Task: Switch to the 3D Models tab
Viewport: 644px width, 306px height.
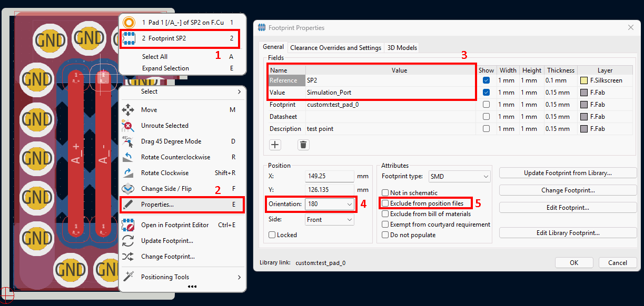Action: click(x=402, y=48)
